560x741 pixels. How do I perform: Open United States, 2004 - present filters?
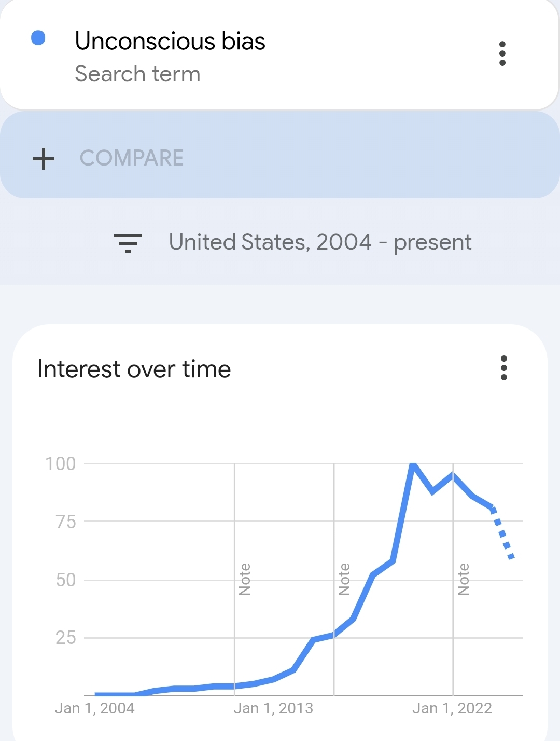(x=320, y=242)
